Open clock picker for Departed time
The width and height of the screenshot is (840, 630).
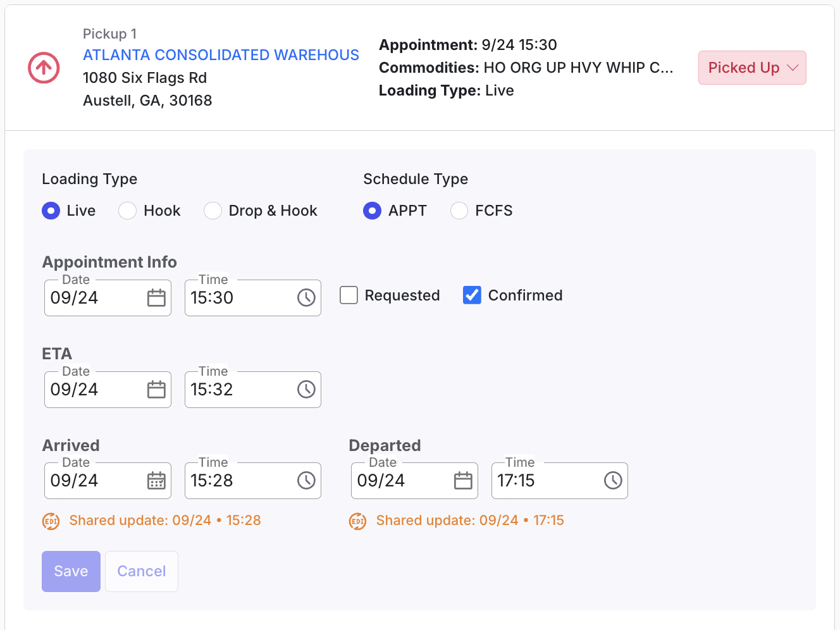(x=613, y=481)
